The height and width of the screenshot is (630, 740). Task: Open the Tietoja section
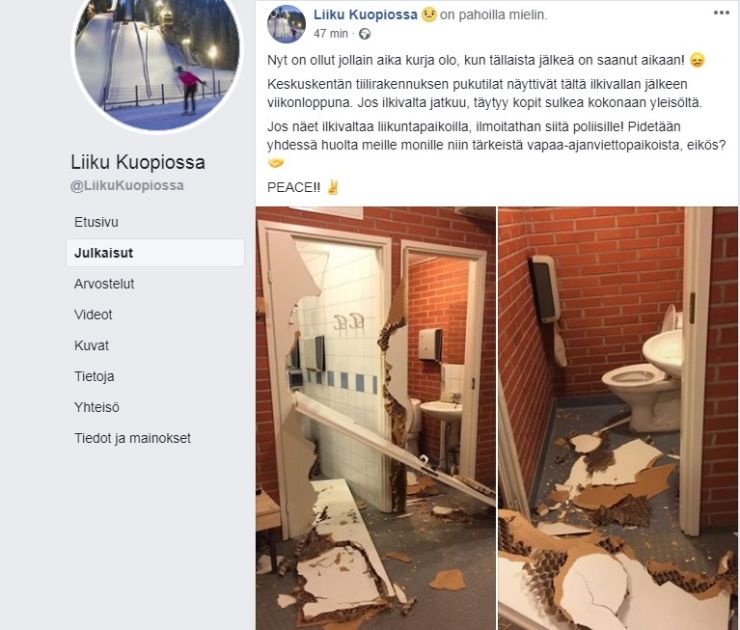(94, 376)
